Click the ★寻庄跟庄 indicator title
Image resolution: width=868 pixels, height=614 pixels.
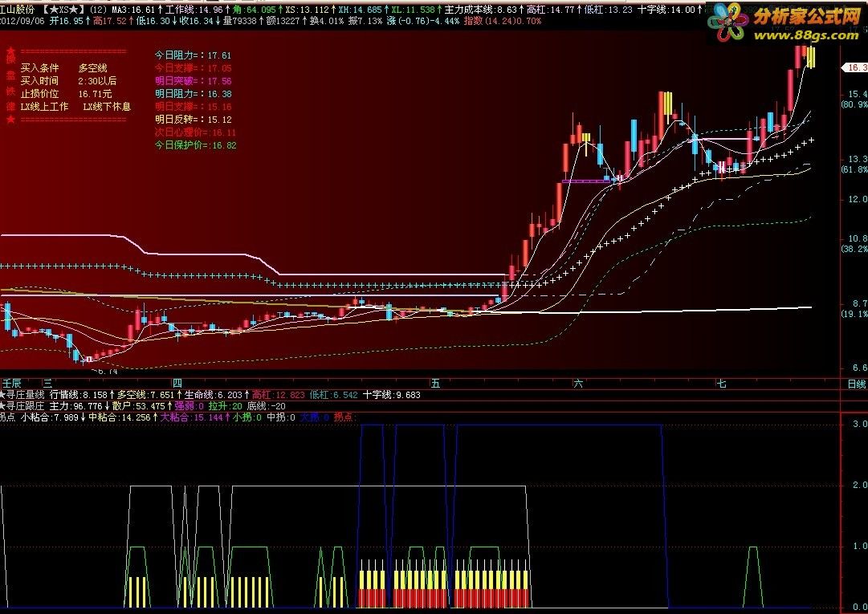(22, 406)
